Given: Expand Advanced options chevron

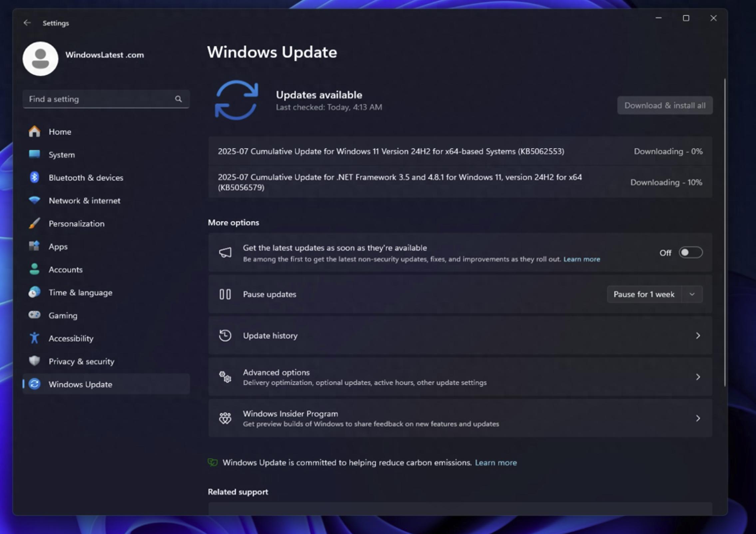Looking at the screenshot, I should (x=698, y=377).
